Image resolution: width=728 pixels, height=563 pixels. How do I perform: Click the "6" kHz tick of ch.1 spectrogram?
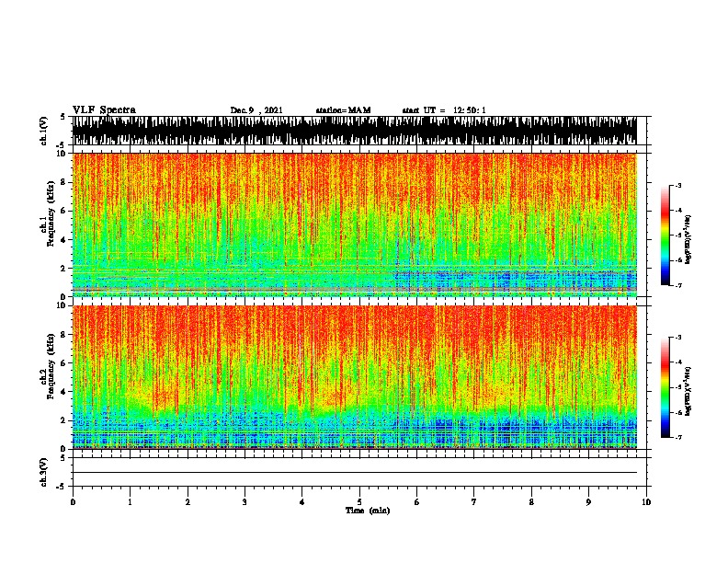click(x=64, y=211)
